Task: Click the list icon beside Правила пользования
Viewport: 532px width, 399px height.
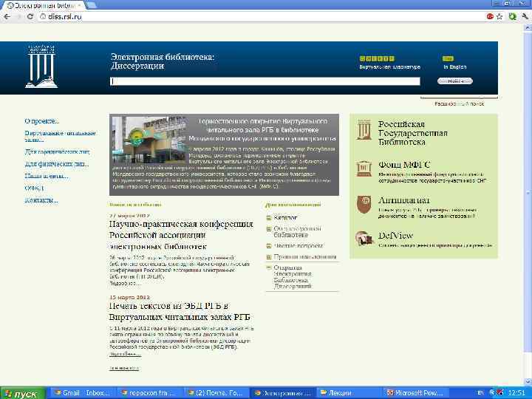Action: point(269,257)
